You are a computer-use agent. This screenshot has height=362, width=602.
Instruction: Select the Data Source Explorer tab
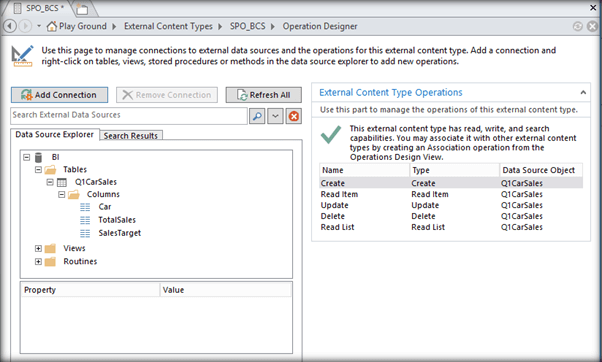pos(55,134)
